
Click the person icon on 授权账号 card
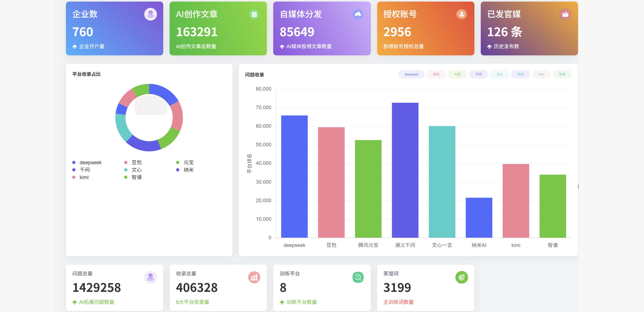click(x=462, y=14)
